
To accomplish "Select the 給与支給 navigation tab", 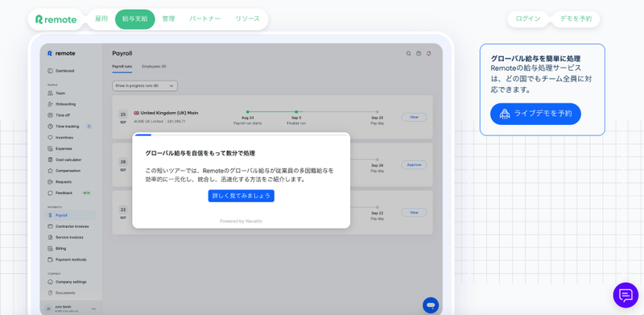I will coord(134,19).
